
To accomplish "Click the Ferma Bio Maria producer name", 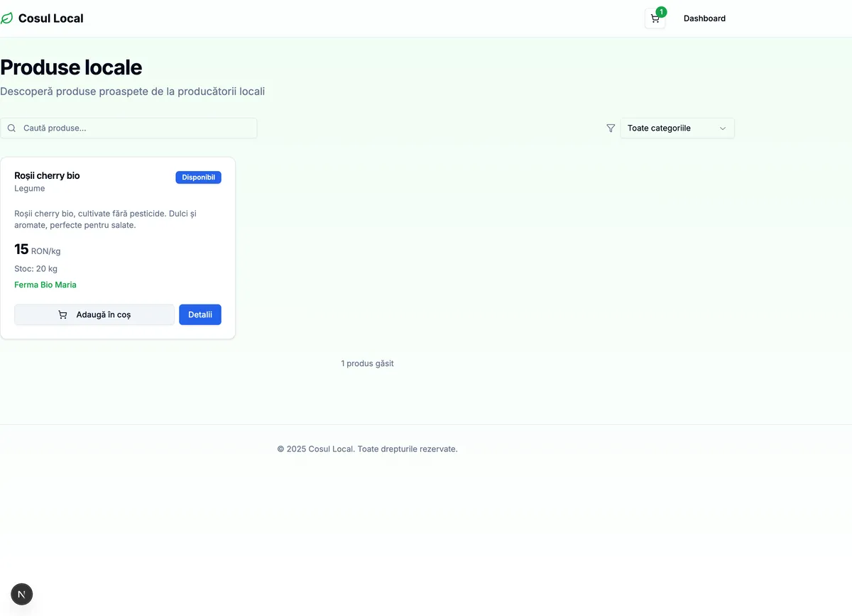I will [45, 285].
